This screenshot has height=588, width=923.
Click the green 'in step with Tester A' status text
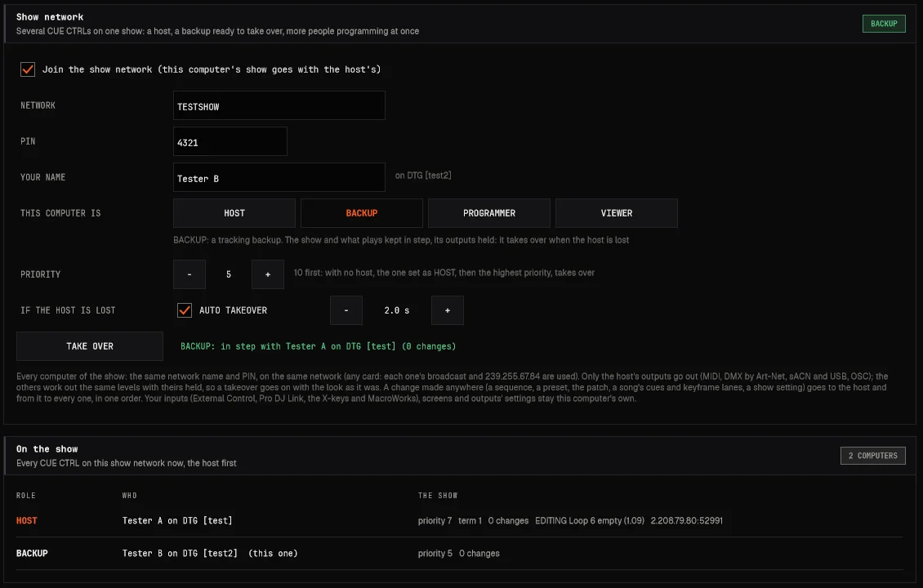click(x=318, y=346)
